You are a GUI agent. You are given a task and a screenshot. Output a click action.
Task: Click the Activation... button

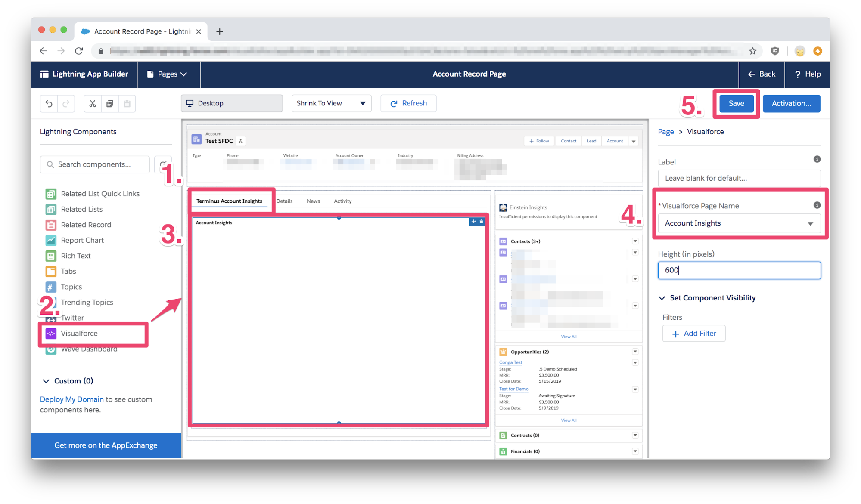[x=791, y=104]
